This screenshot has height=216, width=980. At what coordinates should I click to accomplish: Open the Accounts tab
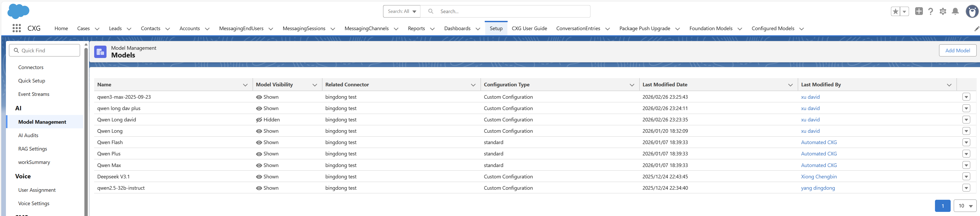coord(189,29)
